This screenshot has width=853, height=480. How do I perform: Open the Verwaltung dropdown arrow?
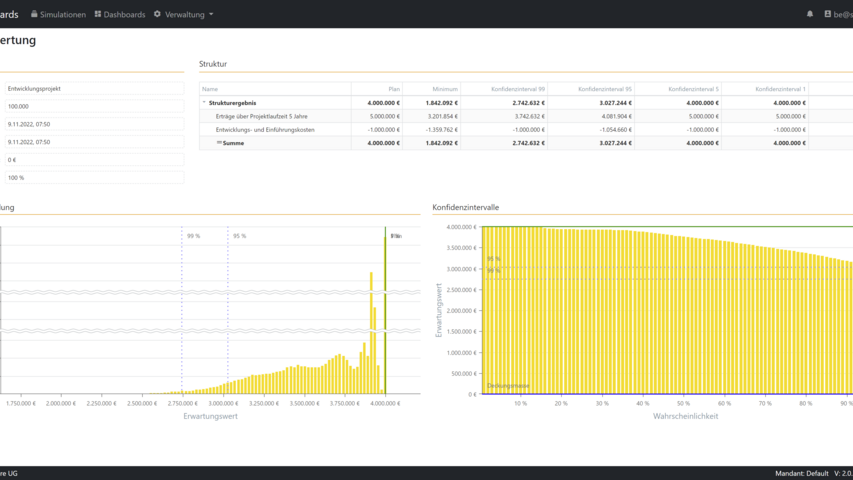point(211,15)
